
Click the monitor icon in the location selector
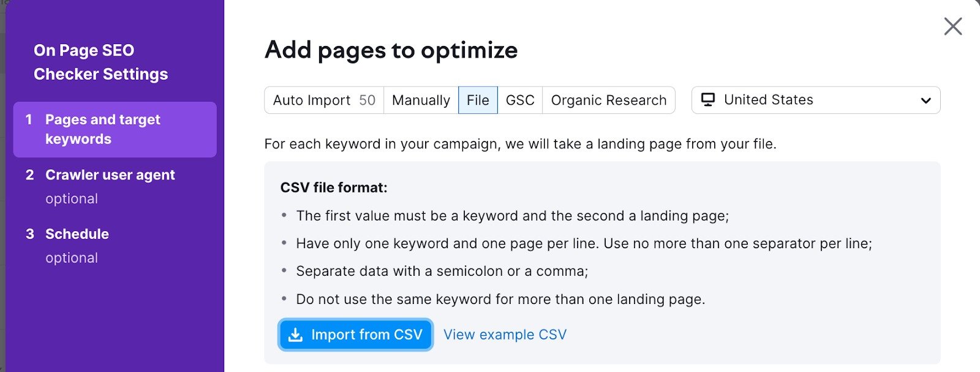(x=709, y=99)
